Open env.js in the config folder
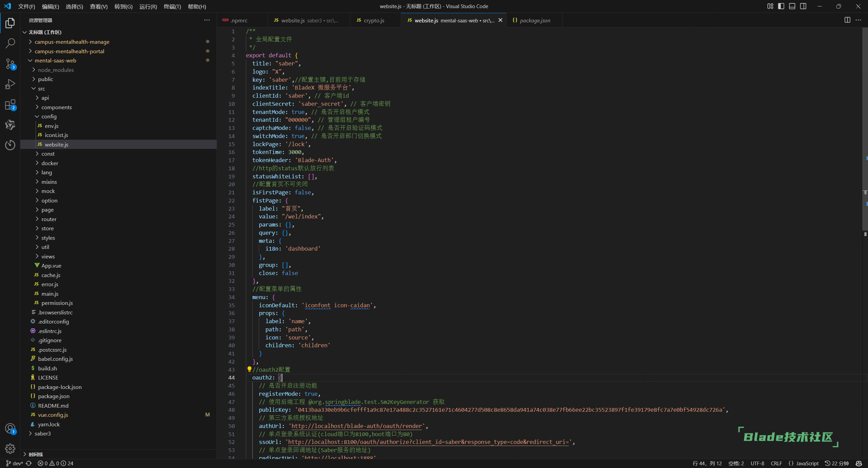868x468 pixels. point(119,126)
